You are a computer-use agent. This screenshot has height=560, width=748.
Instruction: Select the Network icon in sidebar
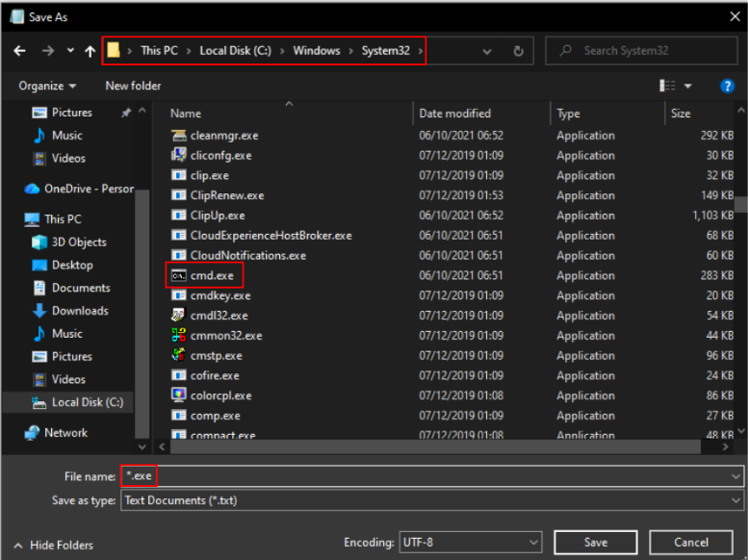32,433
